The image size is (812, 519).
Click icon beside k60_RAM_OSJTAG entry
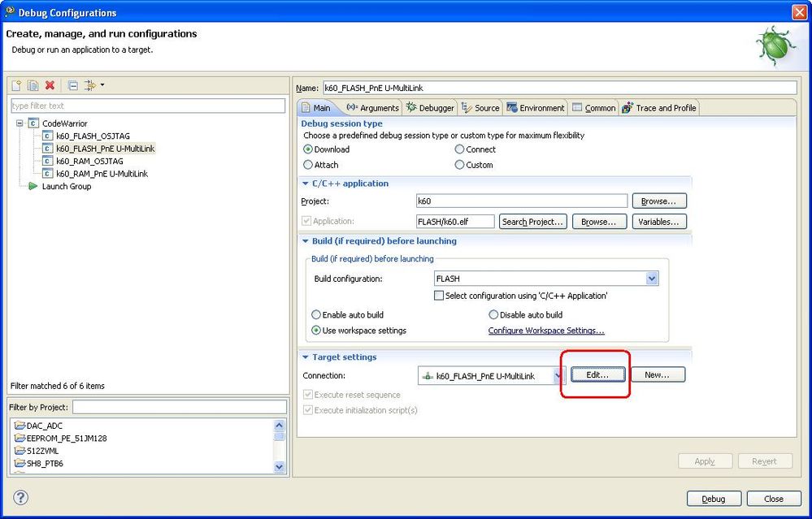[48, 161]
